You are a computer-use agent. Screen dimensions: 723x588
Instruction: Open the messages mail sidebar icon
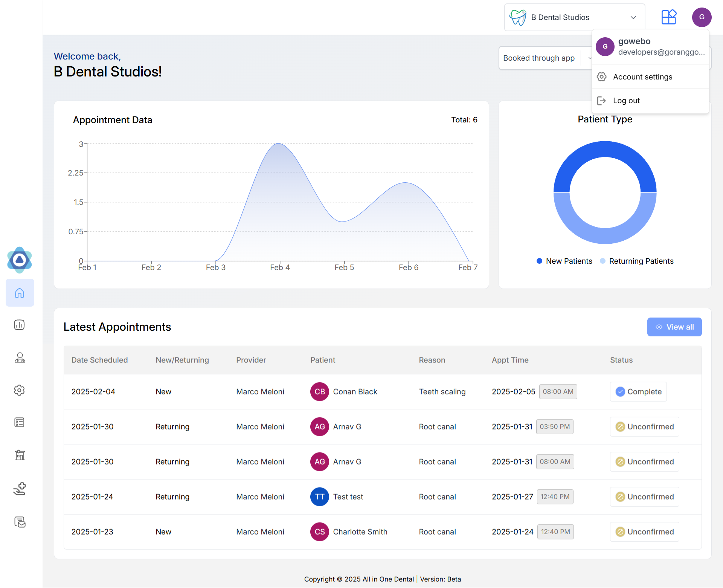[x=20, y=522]
